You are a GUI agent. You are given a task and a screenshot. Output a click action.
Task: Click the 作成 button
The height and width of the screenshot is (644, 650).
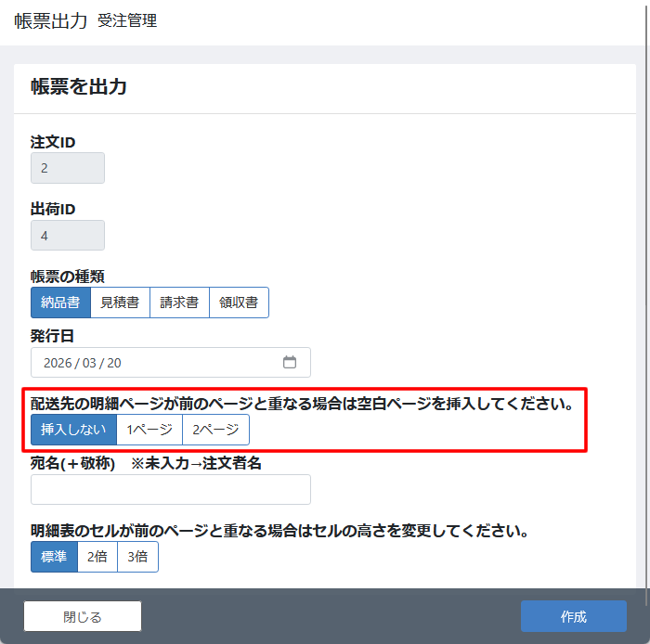point(573,616)
